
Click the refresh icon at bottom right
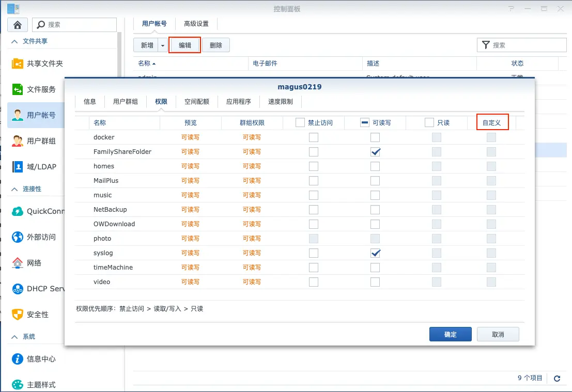tap(556, 378)
